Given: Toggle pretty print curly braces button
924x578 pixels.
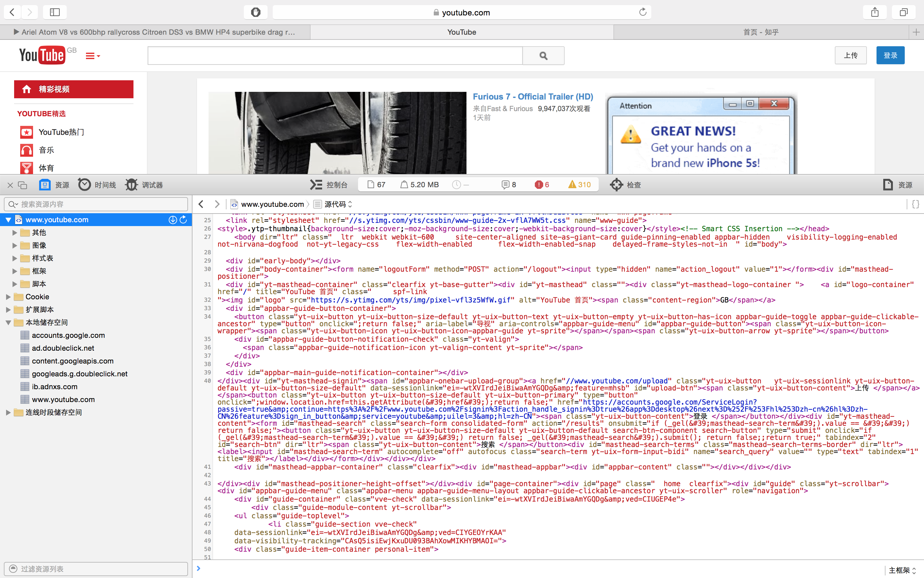Looking at the screenshot, I should (915, 204).
